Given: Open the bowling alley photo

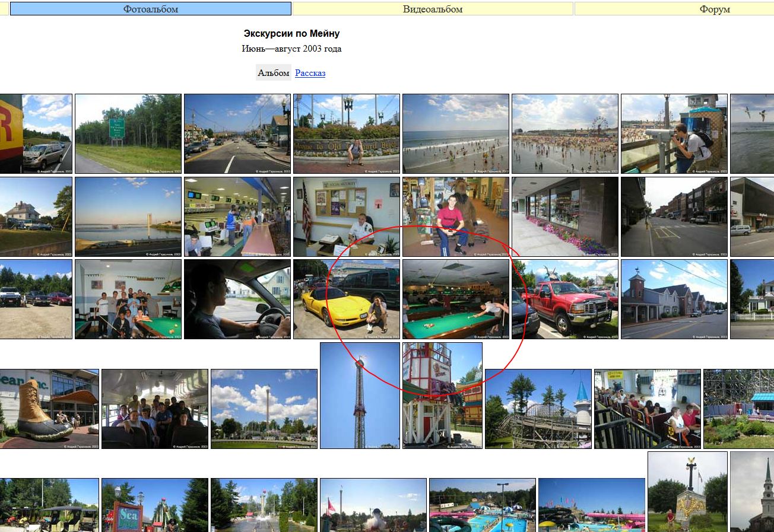Looking at the screenshot, I should tap(237, 216).
